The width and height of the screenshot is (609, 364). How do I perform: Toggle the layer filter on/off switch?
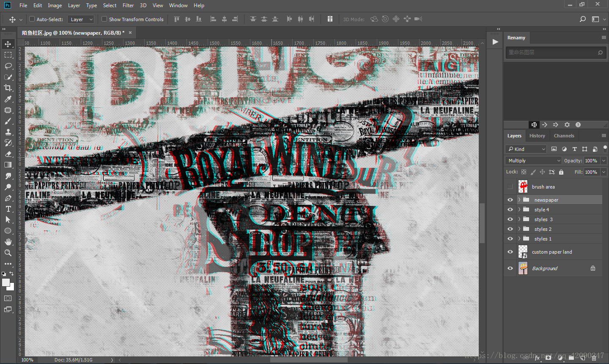tap(605, 149)
